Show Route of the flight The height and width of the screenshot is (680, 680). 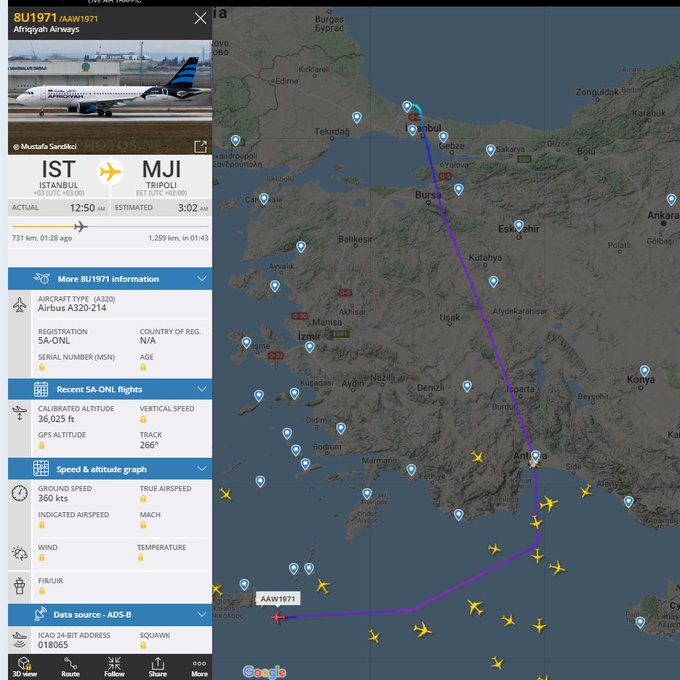(70, 667)
